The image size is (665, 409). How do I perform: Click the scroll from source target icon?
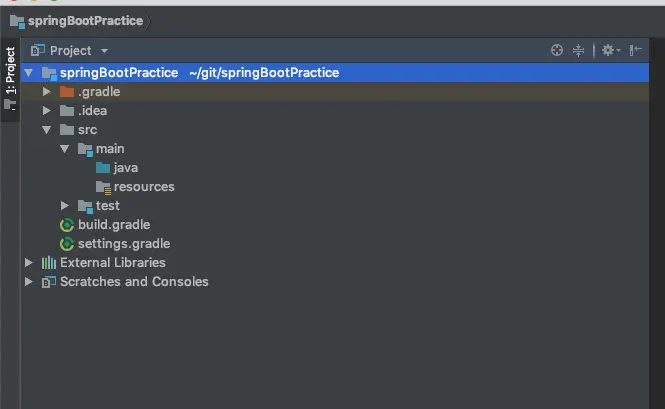click(x=557, y=50)
